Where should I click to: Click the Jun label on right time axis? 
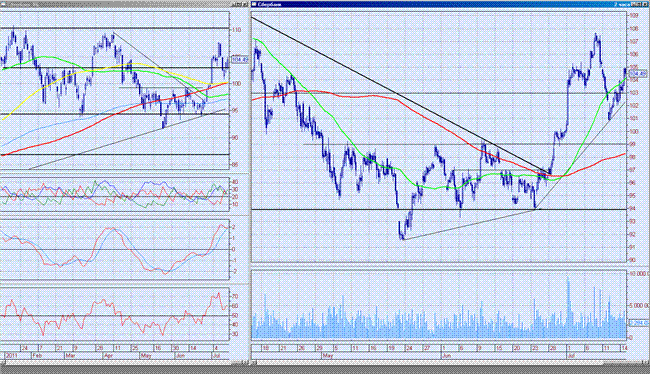[446, 356]
